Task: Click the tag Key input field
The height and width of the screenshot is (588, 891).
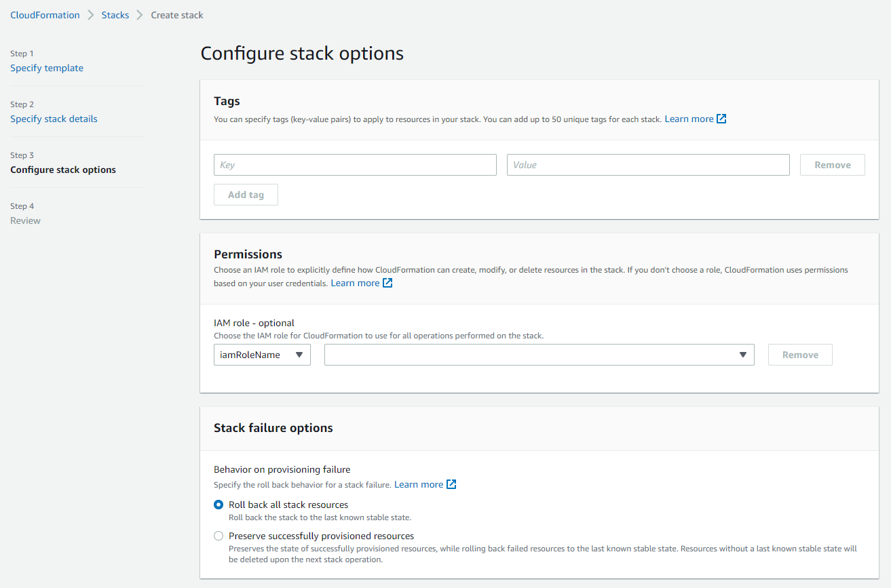Action: (355, 164)
